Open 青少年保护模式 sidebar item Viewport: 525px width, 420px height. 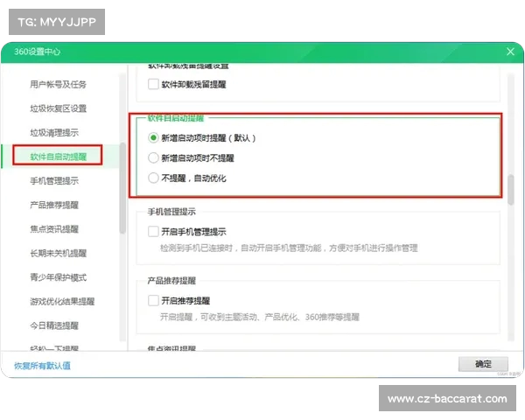pos(59,277)
